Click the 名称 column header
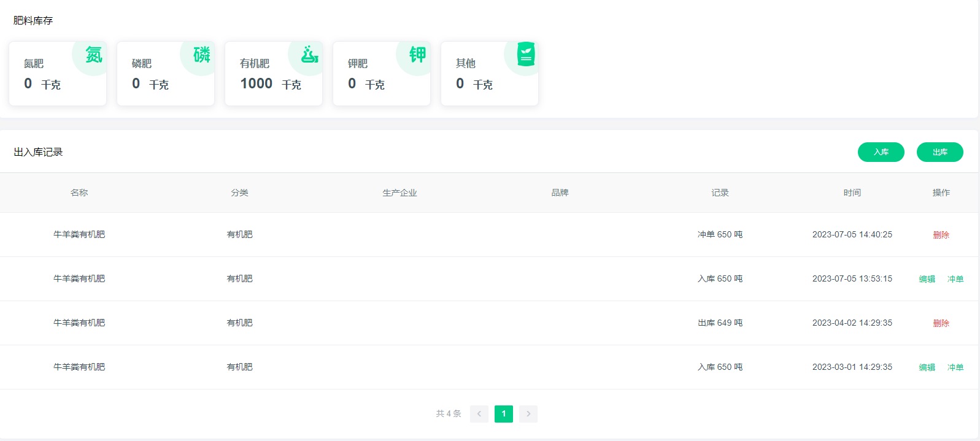Image resolution: width=980 pixels, height=441 pixels. coord(79,193)
